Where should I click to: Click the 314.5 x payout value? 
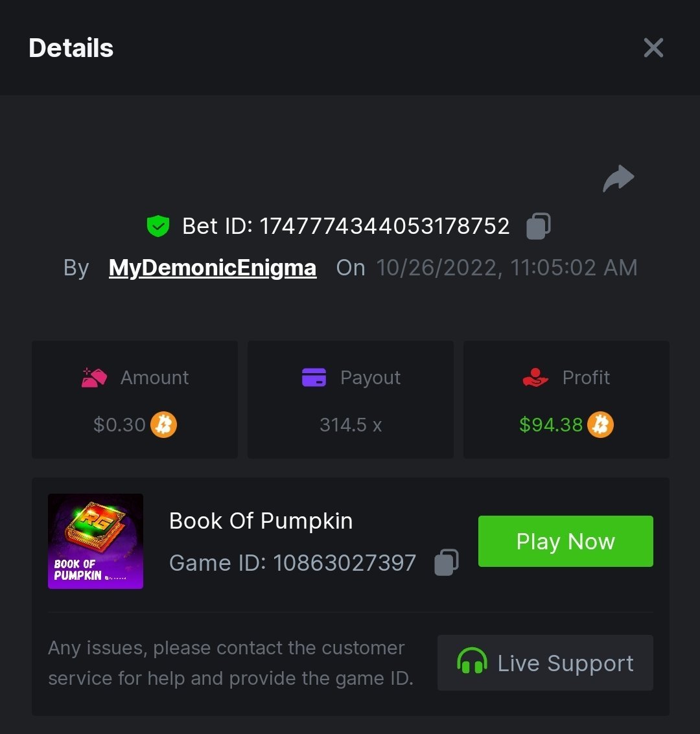(x=351, y=425)
